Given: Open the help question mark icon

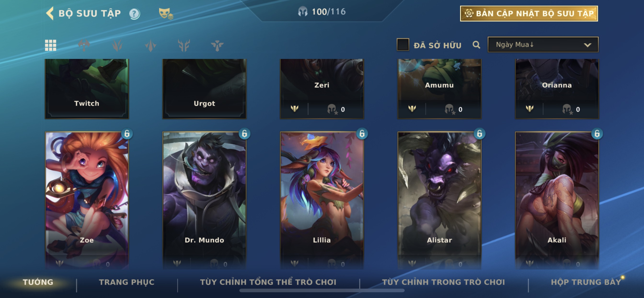Looking at the screenshot, I should click(x=134, y=14).
